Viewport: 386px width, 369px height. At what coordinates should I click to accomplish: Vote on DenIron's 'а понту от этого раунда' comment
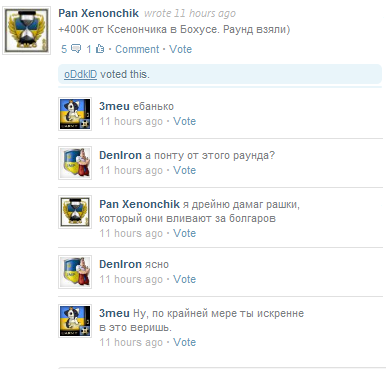click(184, 170)
